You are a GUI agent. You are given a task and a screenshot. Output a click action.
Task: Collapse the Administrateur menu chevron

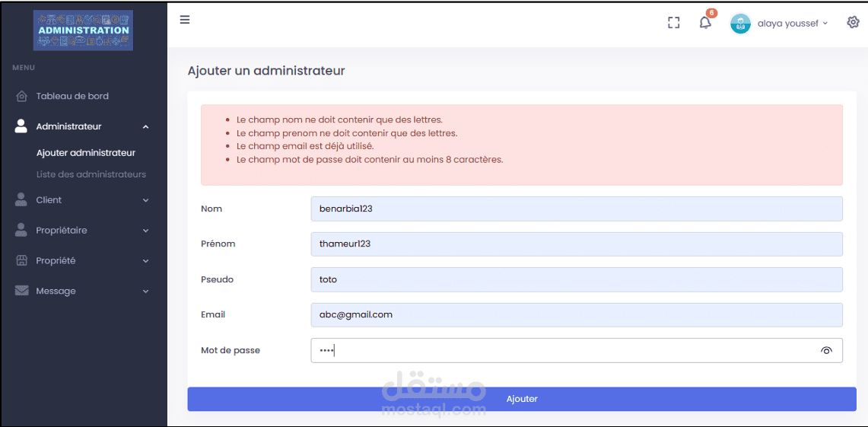click(x=145, y=127)
